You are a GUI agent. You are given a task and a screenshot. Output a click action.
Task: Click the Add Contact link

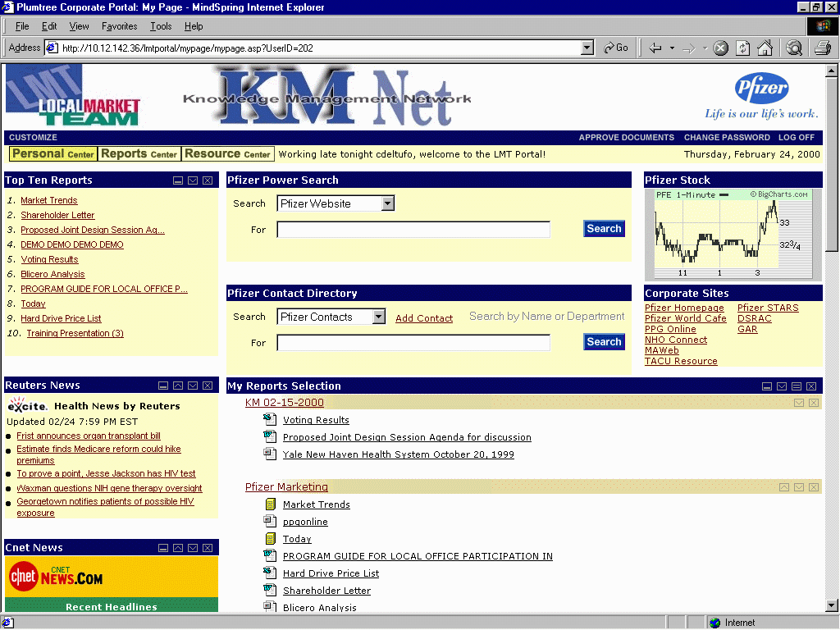(x=424, y=318)
